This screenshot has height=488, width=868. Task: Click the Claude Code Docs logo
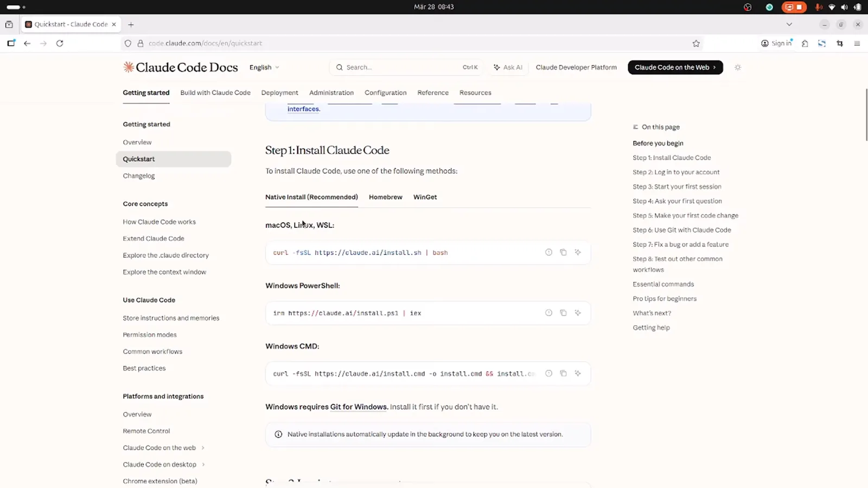[x=180, y=67]
